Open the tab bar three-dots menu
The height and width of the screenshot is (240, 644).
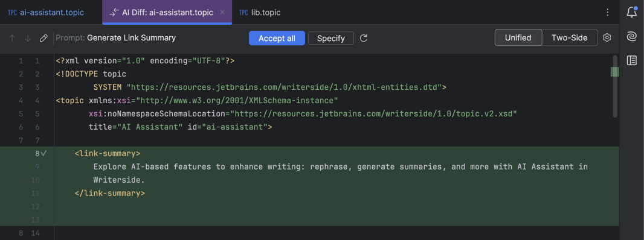607,13
